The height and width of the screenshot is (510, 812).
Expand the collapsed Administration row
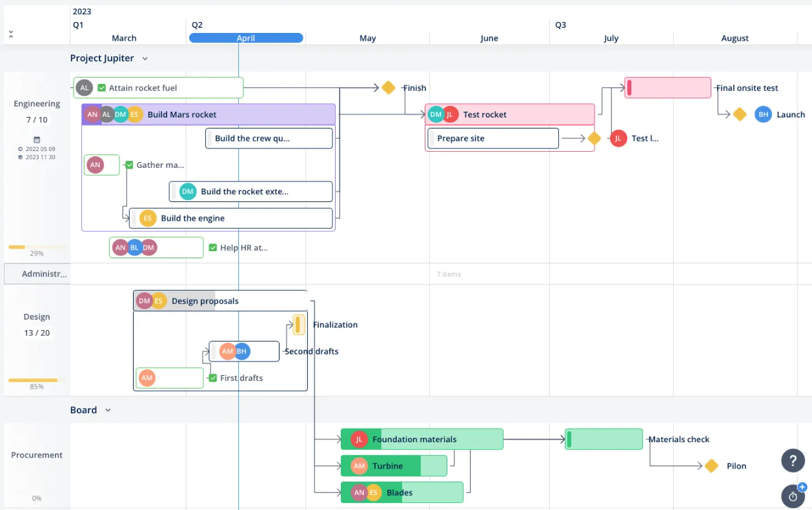tap(37, 274)
